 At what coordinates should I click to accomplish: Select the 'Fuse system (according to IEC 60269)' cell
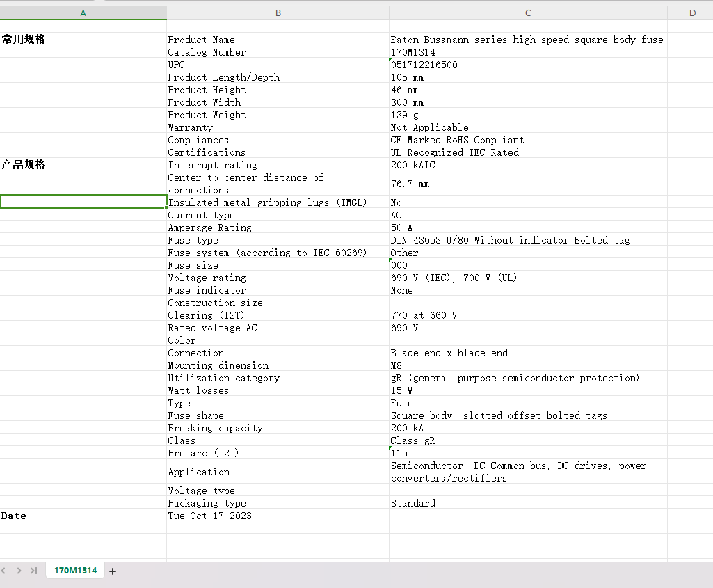point(278,253)
